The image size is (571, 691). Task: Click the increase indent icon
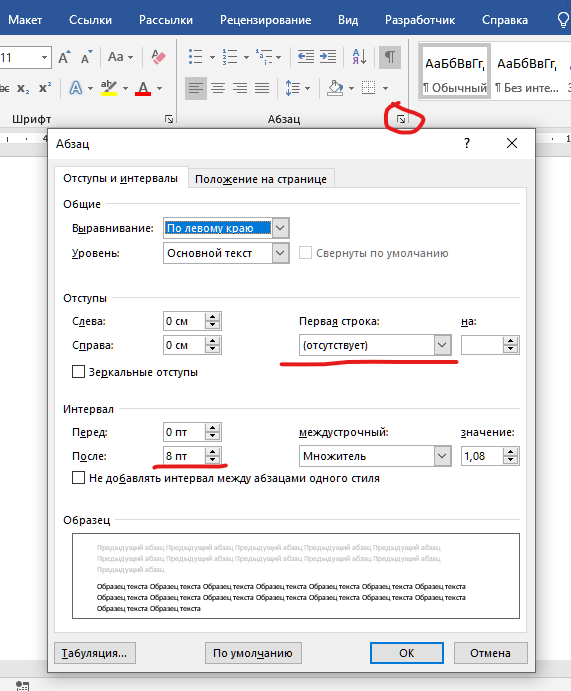(x=328, y=57)
